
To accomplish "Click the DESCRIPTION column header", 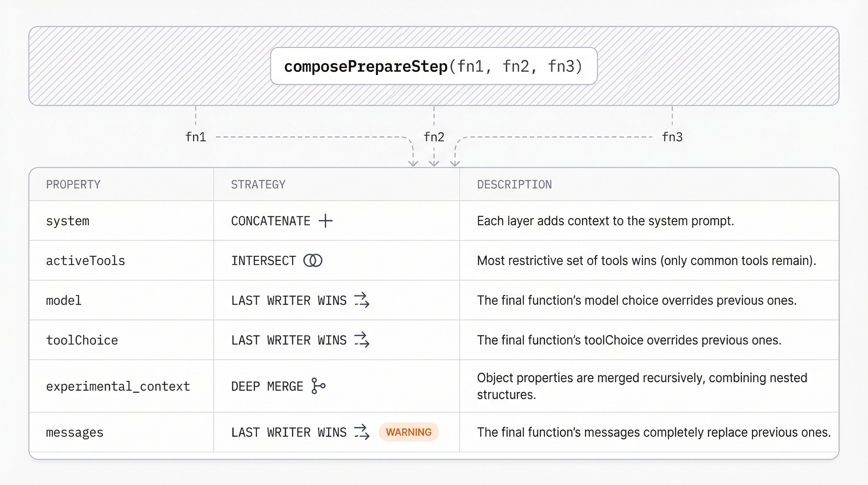I will [x=514, y=184].
